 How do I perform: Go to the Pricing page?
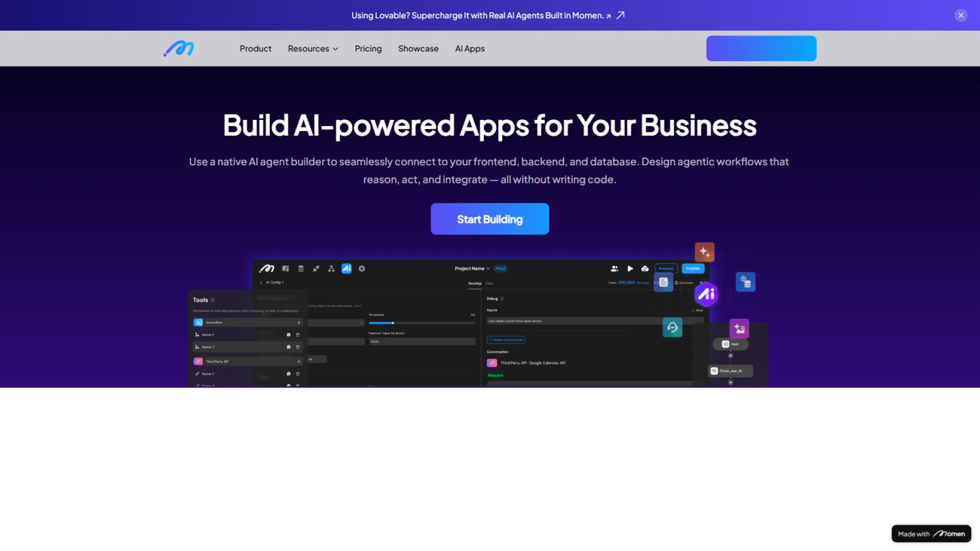coord(368,48)
